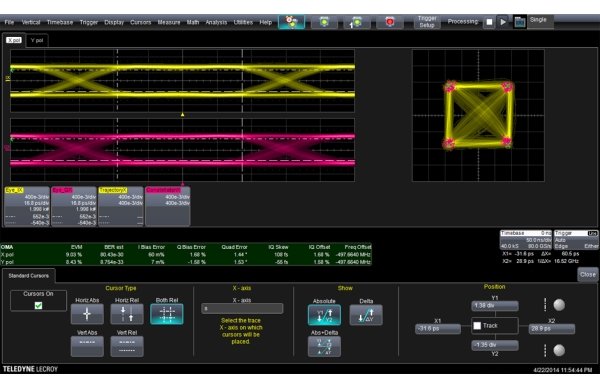Click the yellow Eye IX eye diagram grid
This screenshot has height=390, width=600.
(x=182, y=81)
